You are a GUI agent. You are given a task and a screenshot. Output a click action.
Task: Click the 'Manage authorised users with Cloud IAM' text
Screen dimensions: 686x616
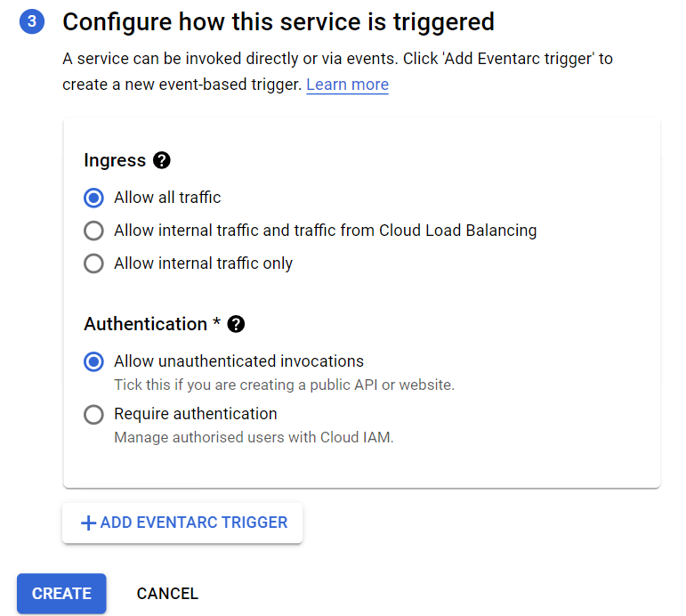pyautogui.click(x=253, y=438)
